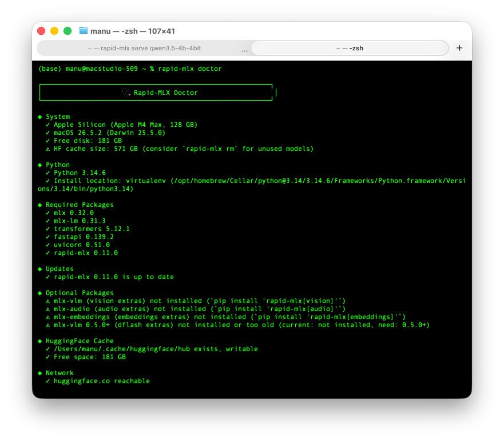Screen dimensions: 504x441
Task: Click the 'Python' section heading
Action: pos(58,165)
